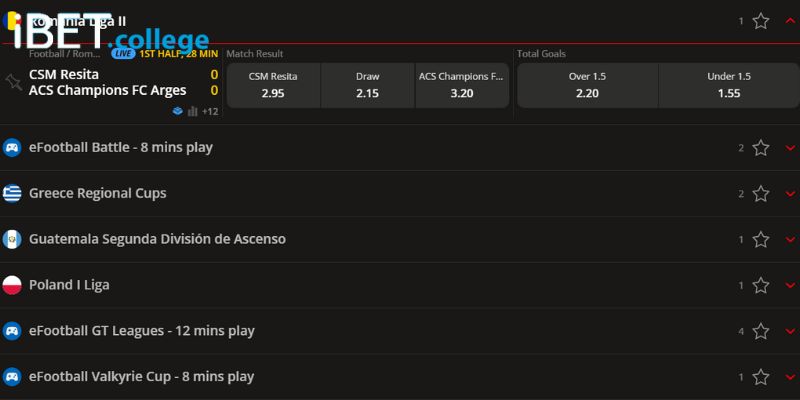The width and height of the screenshot is (800, 400).
Task: Expand the eFootball Battle section arrow
Action: coord(790,148)
